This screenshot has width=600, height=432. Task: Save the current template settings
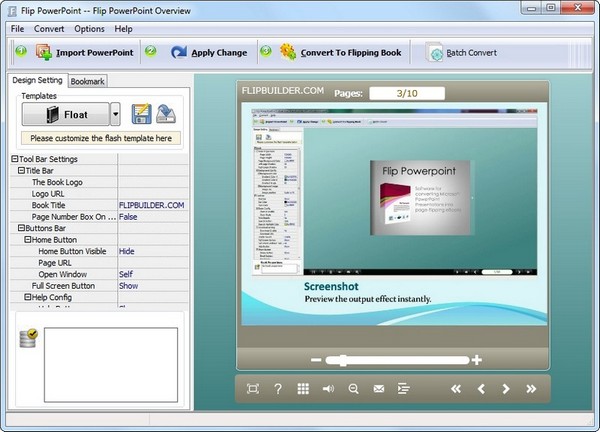click(141, 113)
